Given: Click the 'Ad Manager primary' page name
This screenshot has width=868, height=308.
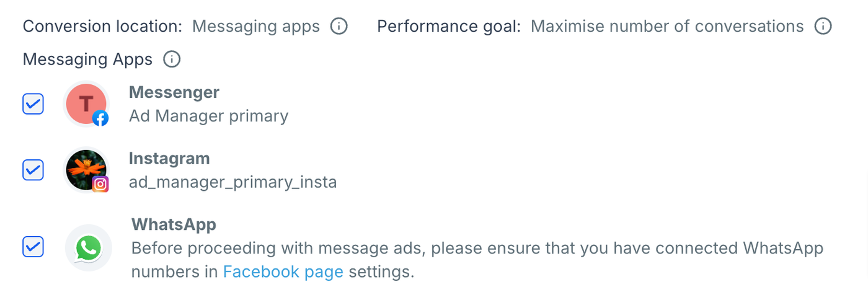Looking at the screenshot, I should (208, 116).
